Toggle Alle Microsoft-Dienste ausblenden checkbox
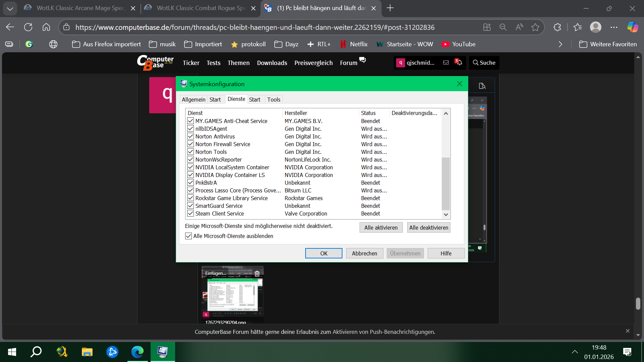644x362 pixels. click(189, 236)
